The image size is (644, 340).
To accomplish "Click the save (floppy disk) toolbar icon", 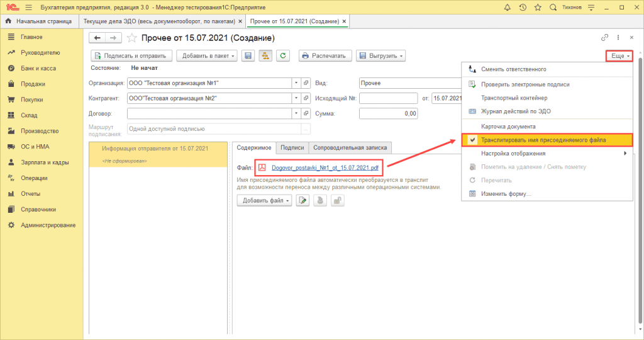I will click(x=248, y=55).
